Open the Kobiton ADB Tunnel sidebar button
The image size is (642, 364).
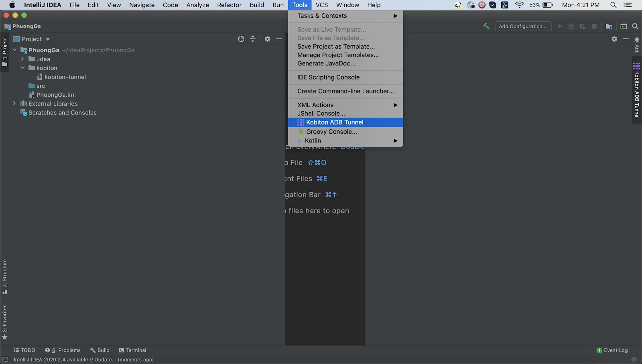click(x=636, y=92)
